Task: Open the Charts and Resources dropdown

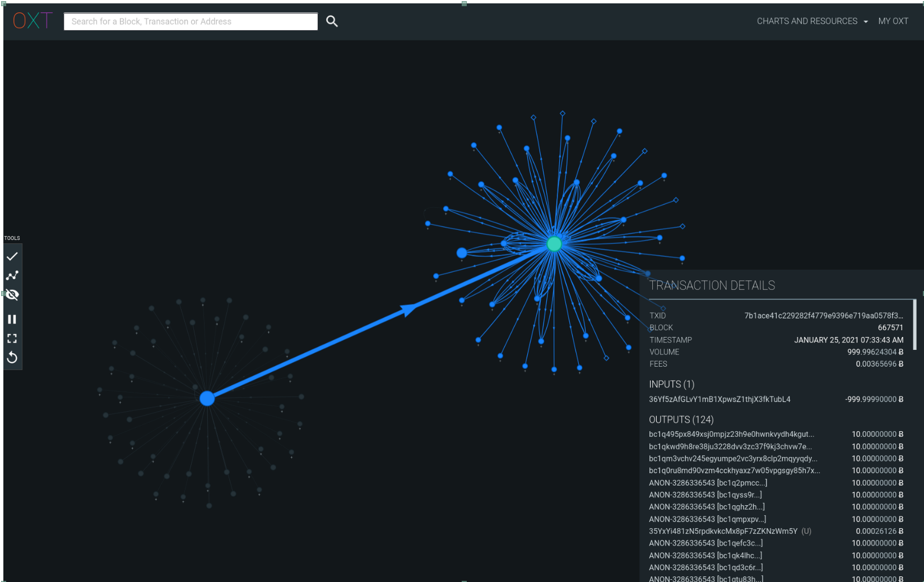Action: (807, 21)
